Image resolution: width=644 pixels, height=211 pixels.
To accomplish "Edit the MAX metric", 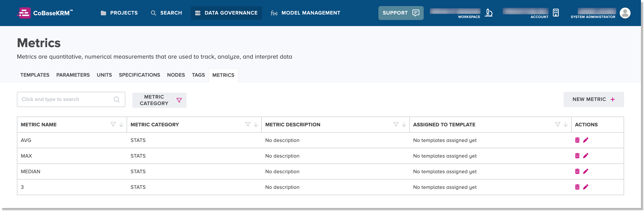I will [585, 156].
